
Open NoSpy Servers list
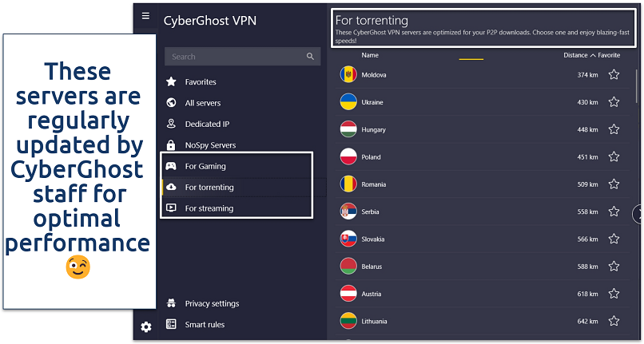pos(210,145)
